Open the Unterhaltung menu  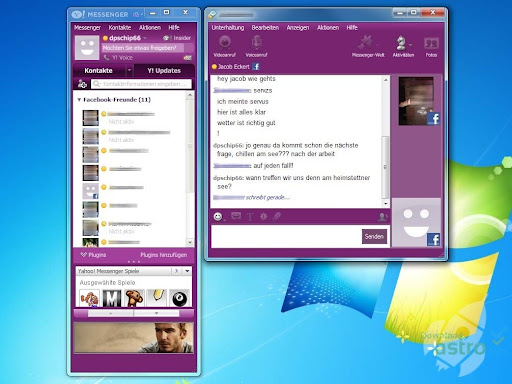228,28
